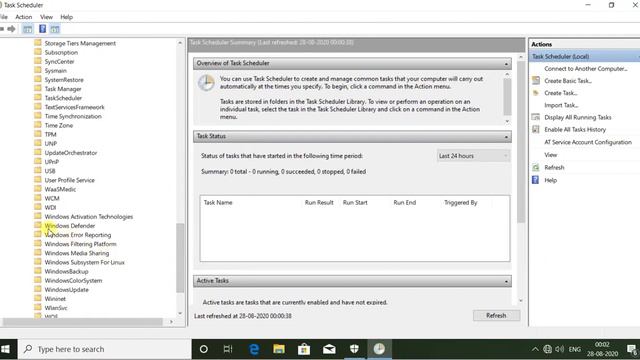Click the Refresh button at bottom
The height and width of the screenshot is (360, 640).
[x=496, y=316]
